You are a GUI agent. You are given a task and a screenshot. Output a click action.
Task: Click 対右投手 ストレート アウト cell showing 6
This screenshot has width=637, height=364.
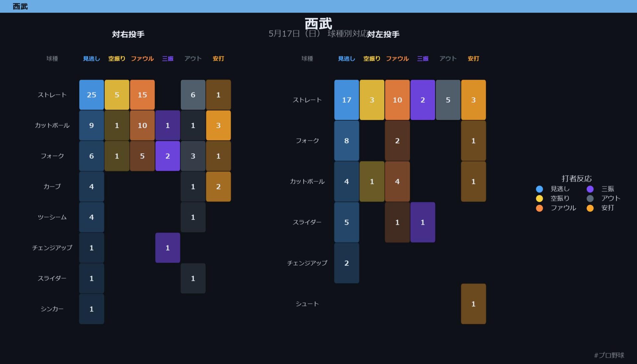point(193,95)
